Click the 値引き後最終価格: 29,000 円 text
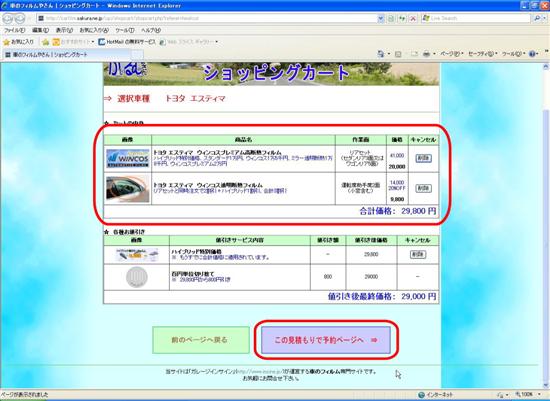Screen dimensions: 550x401 382,296
